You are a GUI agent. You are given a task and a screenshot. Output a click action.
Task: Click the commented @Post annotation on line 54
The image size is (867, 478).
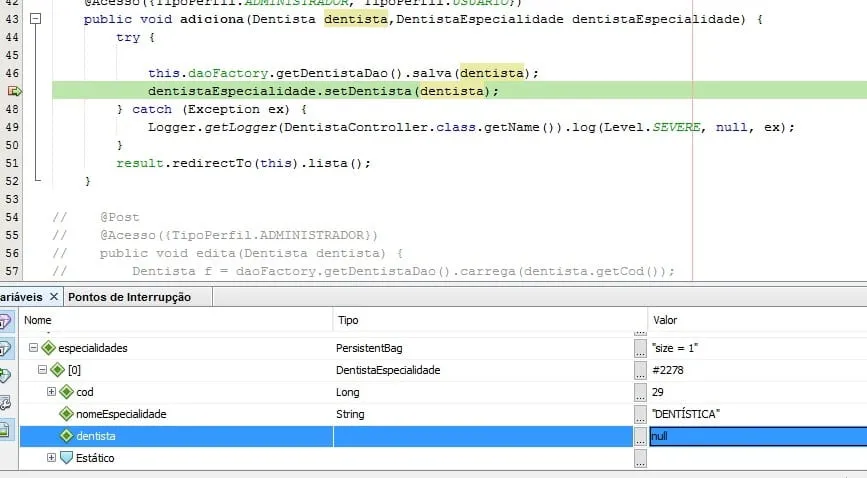pos(120,217)
